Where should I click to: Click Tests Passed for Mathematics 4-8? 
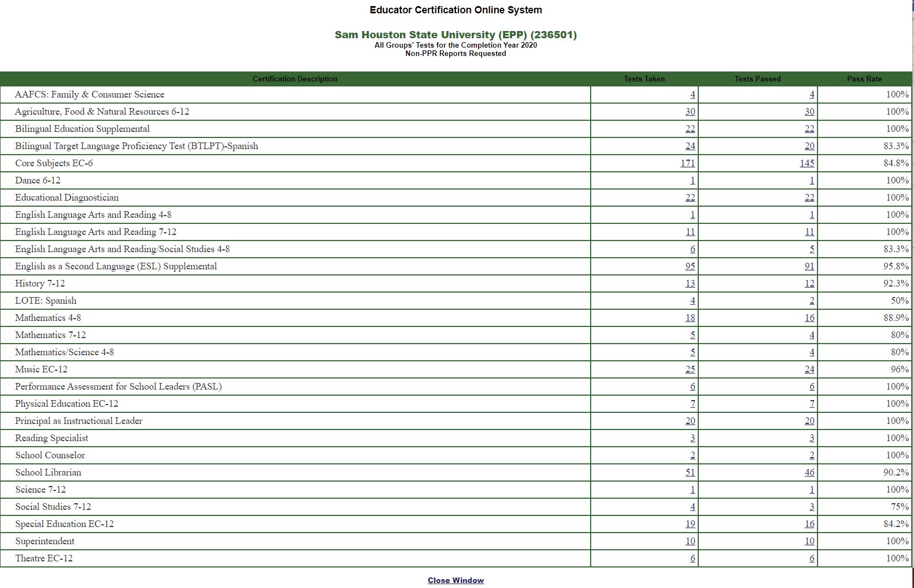[x=809, y=318]
